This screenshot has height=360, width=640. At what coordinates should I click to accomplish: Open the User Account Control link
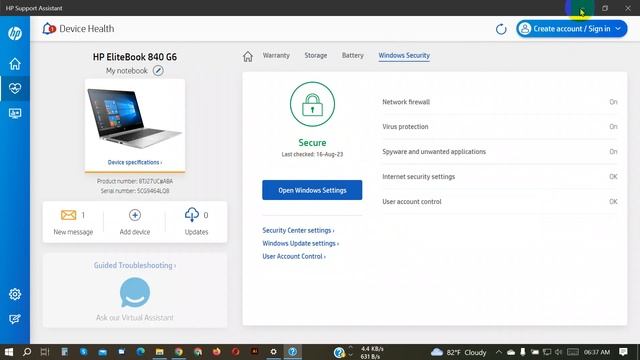pyautogui.click(x=294, y=256)
